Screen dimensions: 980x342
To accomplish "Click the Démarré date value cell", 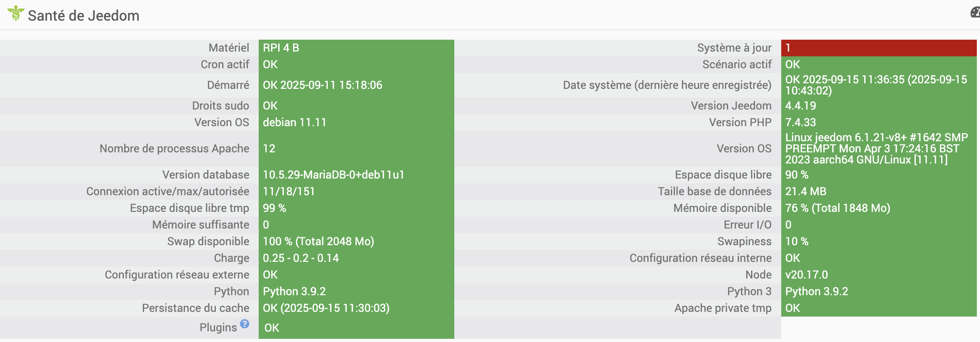I will click(x=323, y=85).
